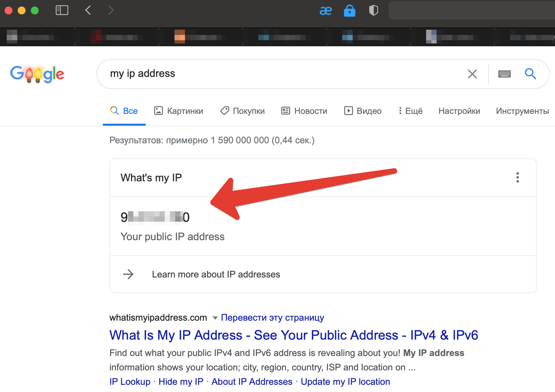Open the 'About IP Addresses' sitelink

[x=252, y=382]
